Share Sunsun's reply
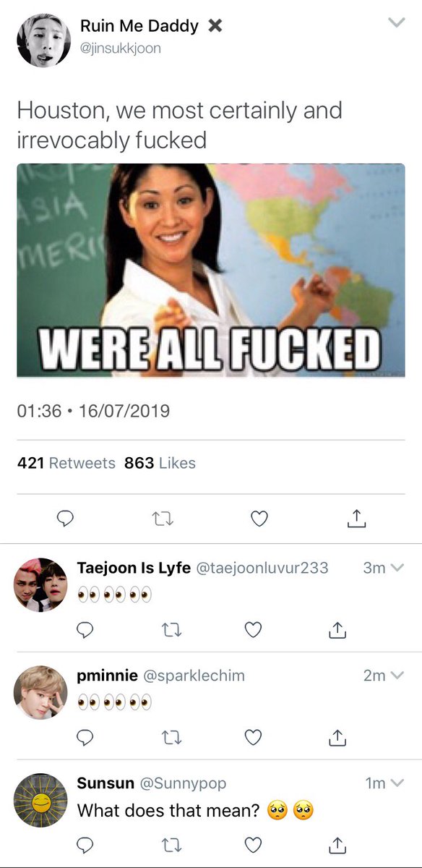The height and width of the screenshot is (868, 422). (x=337, y=845)
